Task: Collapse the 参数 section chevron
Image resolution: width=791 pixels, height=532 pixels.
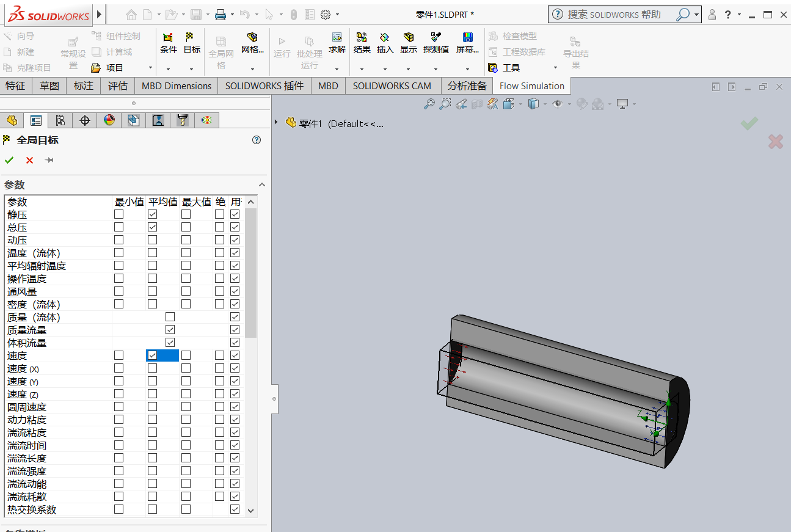Action: (262, 184)
